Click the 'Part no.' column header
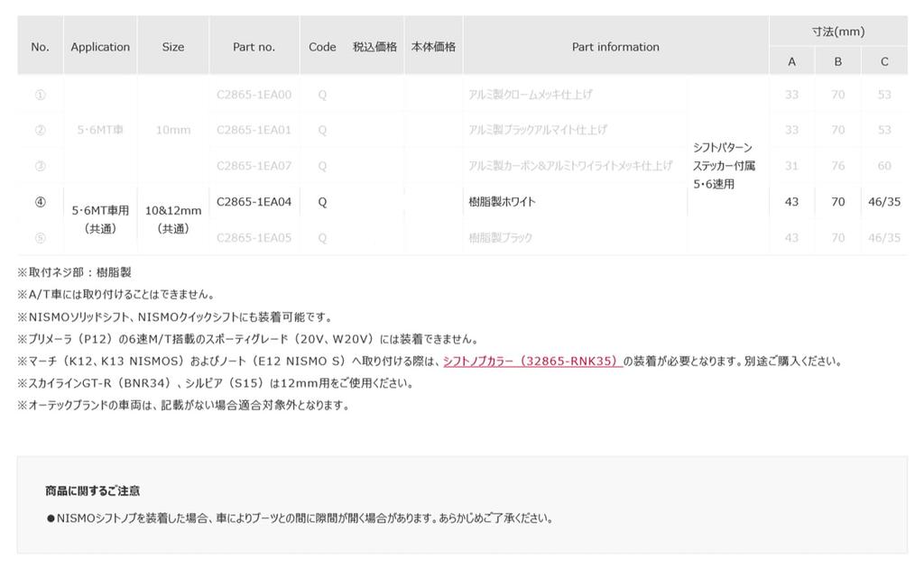 pos(254,47)
